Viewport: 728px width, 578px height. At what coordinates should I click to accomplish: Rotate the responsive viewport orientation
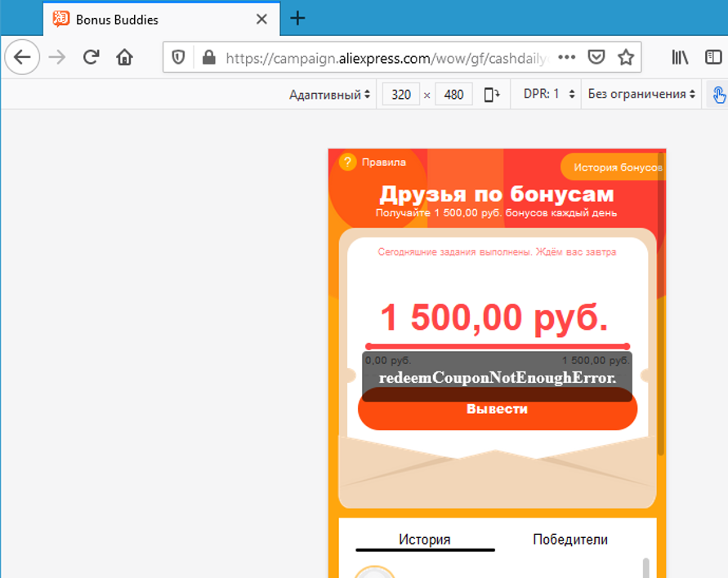[x=492, y=95]
